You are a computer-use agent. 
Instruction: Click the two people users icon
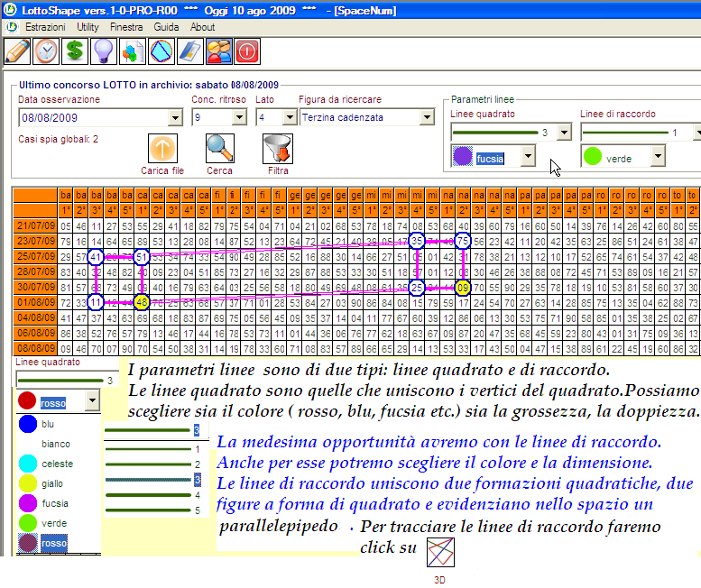coord(218,51)
